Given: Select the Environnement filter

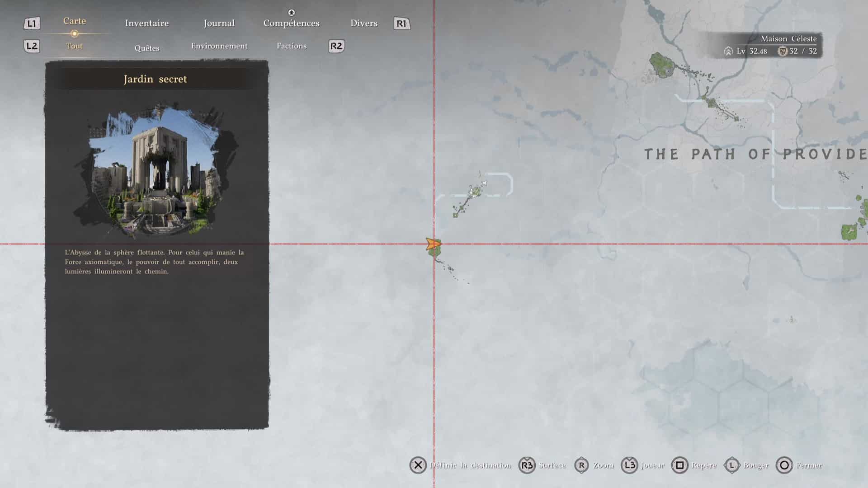Looking at the screenshot, I should [x=219, y=46].
